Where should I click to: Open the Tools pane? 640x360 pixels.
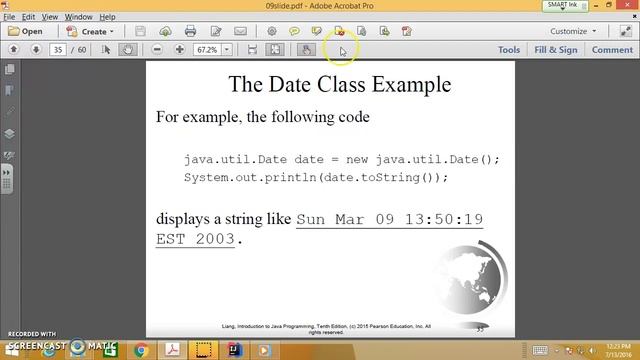(509, 50)
